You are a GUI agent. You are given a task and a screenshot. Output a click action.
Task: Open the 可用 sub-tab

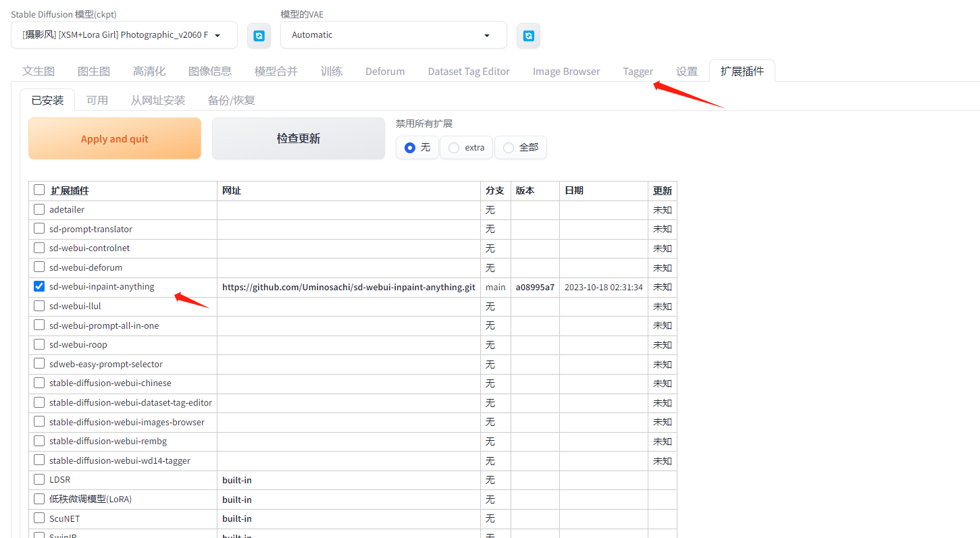pyautogui.click(x=97, y=100)
